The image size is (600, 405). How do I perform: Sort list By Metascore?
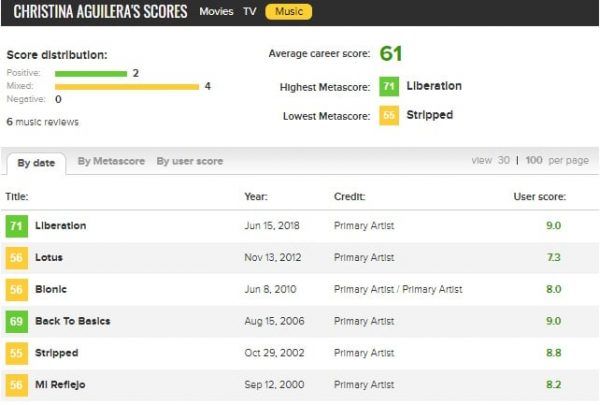pyautogui.click(x=111, y=161)
